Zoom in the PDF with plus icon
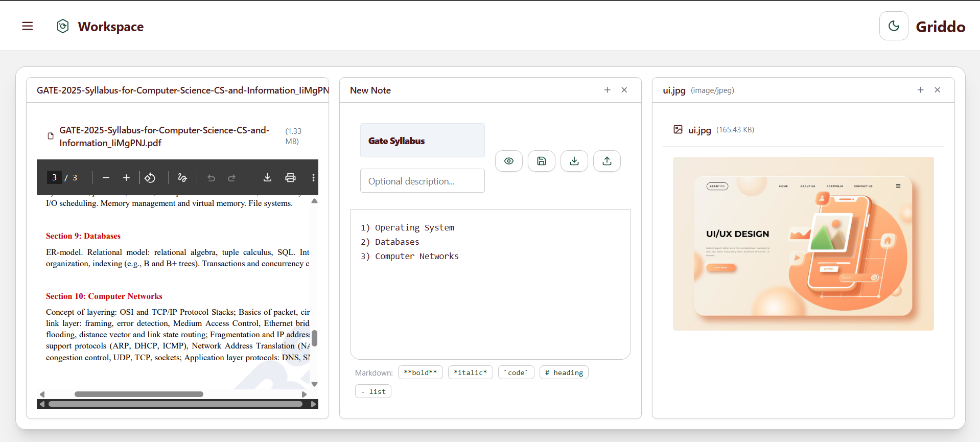The width and height of the screenshot is (980, 442). (126, 177)
